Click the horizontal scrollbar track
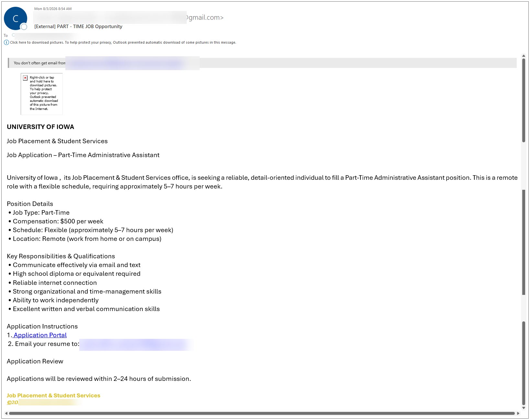Screen dimensions: 530x420 click(262, 413)
